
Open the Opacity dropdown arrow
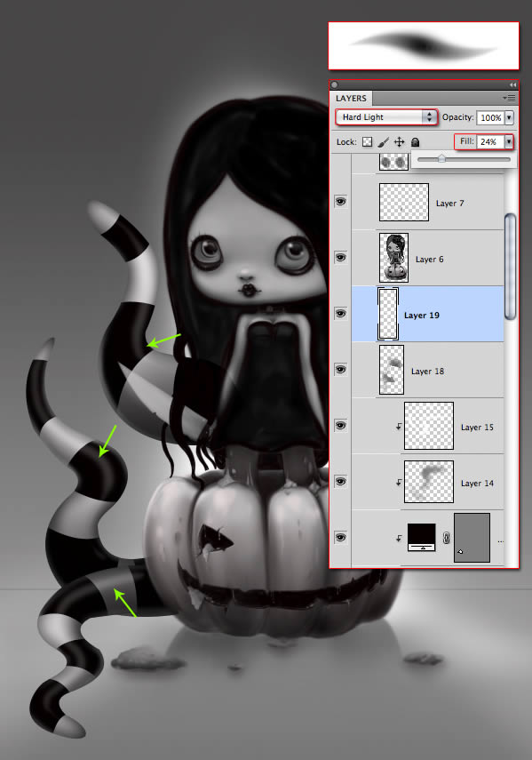tap(509, 117)
